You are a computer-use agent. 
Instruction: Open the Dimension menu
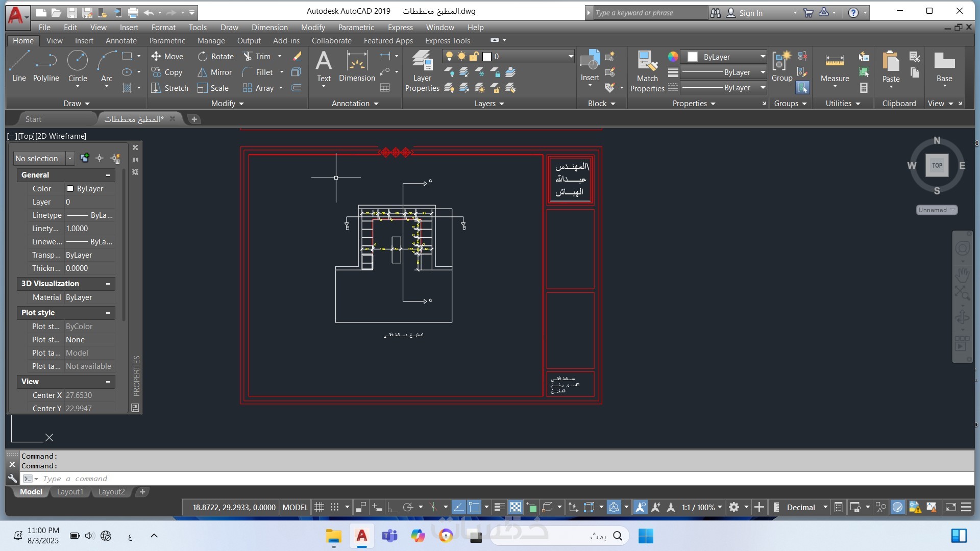coord(269,28)
